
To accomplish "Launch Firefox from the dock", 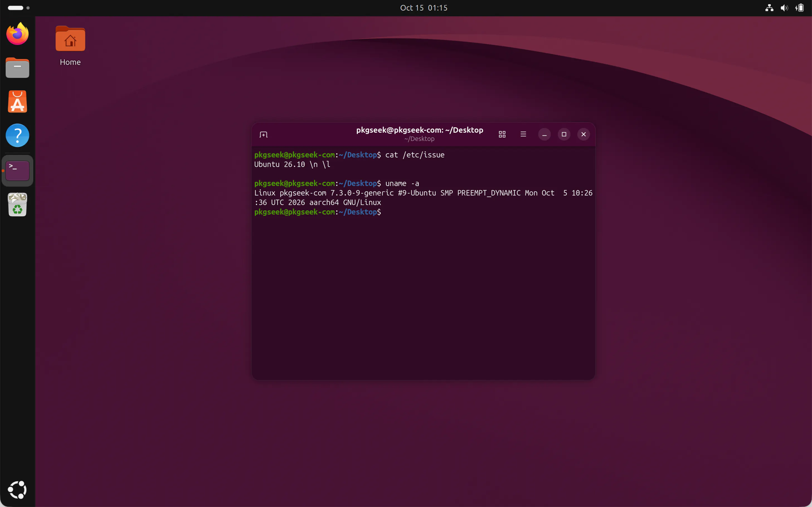I will 18,34.
